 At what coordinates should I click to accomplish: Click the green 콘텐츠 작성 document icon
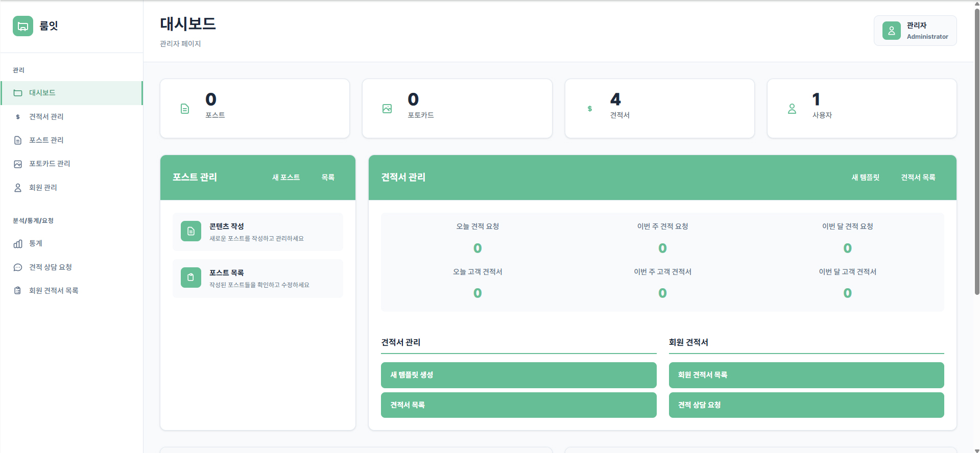pyautogui.click(x=190, y=231)
